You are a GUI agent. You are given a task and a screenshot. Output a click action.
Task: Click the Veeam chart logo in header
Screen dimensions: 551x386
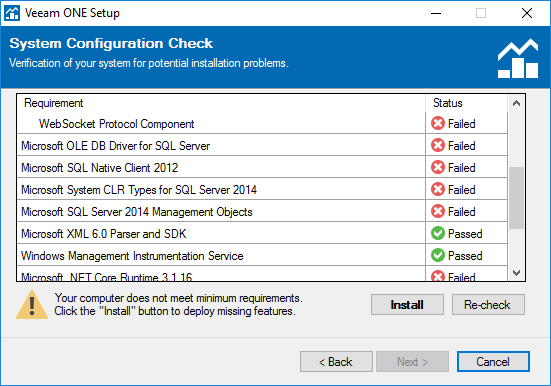pos(518,58)
